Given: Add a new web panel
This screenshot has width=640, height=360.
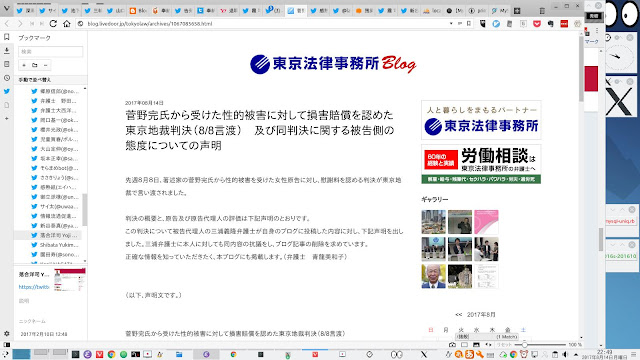Looking at the screenshot, I should pos(7,118).
